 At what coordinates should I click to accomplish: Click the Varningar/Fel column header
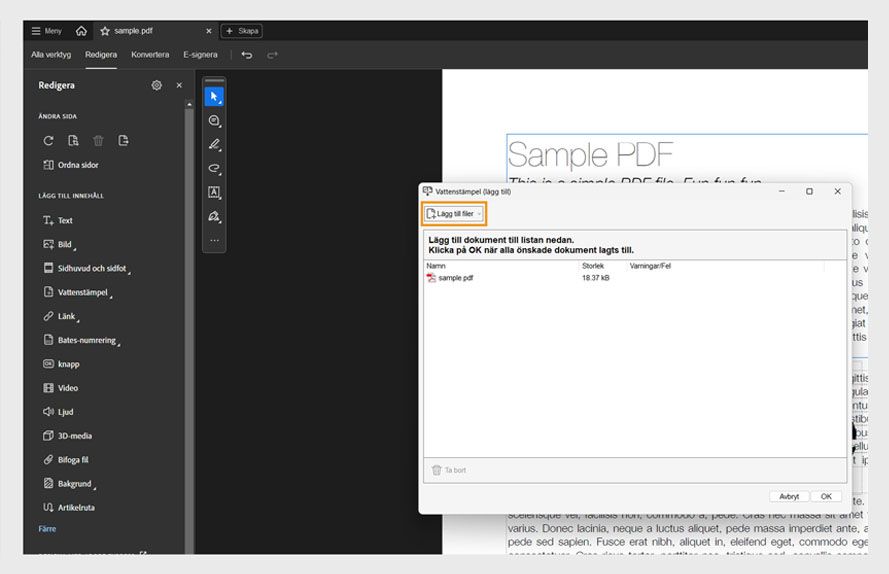point(650,265)
